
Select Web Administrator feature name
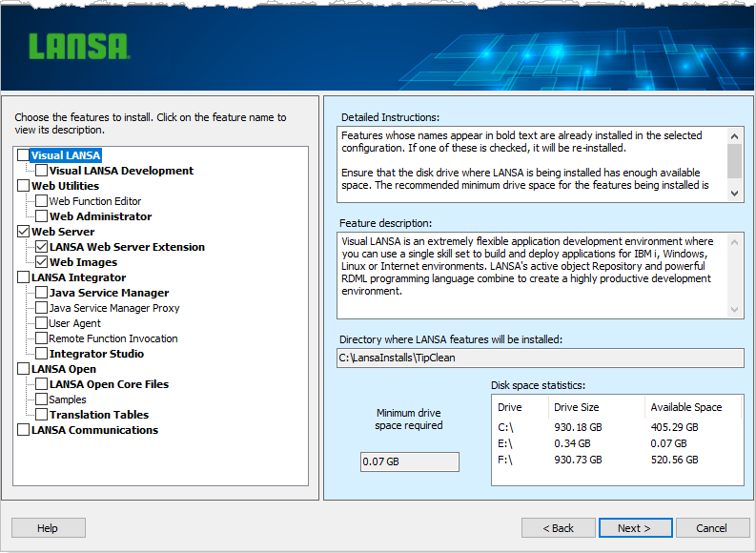(x=100, y=216)
